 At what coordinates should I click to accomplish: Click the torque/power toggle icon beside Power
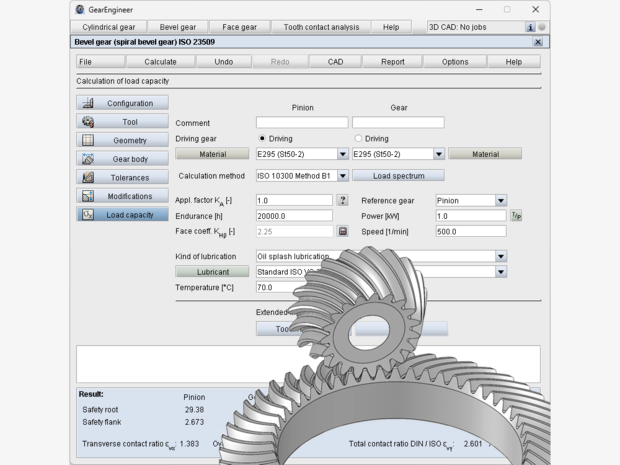pos(516,216)
